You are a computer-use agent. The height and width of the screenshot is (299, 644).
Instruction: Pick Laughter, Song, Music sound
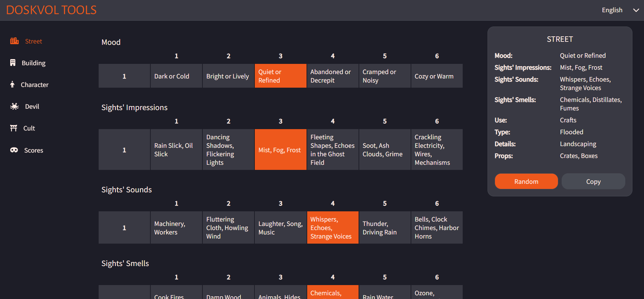[280, 228]
